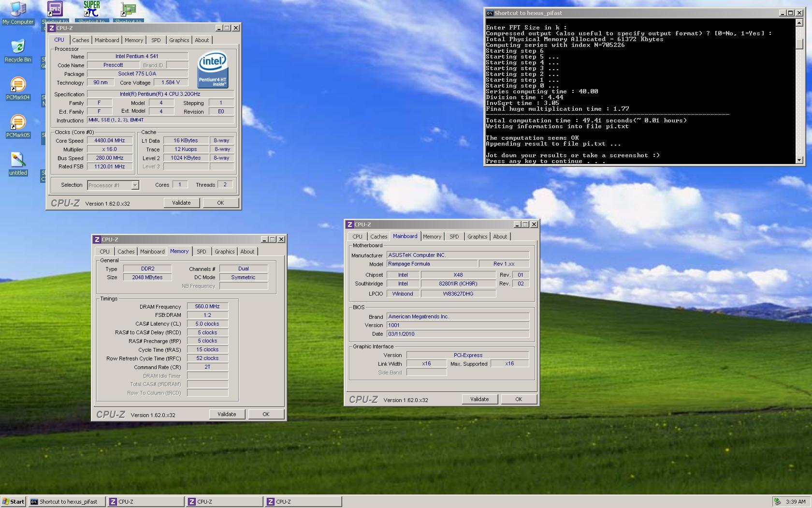The width and height of the screenshot is (812, 508).
Task: Switch to hexus_pifast taskbar button
Action: coord(67,502)
